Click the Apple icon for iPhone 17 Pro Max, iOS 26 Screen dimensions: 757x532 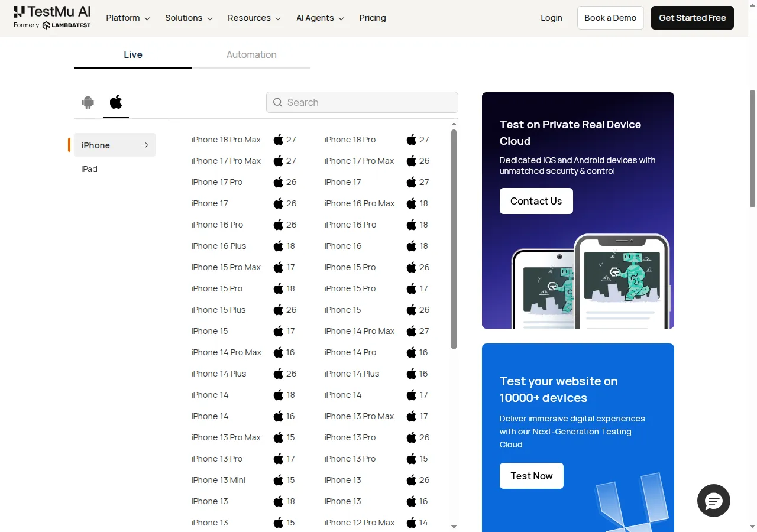(412, 161)
